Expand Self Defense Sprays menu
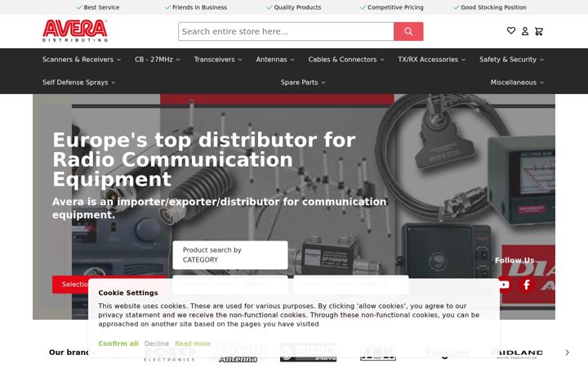 [x=78, y=83]
